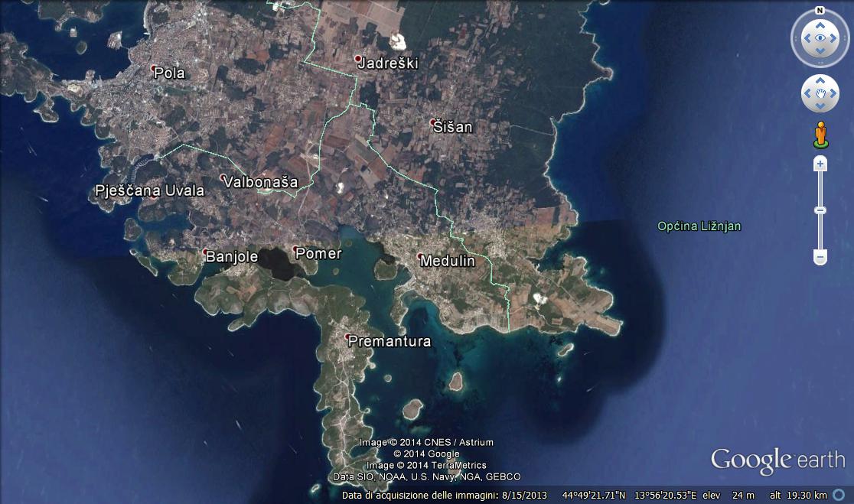Zoom out with the minus button

[x=820, y=256]
